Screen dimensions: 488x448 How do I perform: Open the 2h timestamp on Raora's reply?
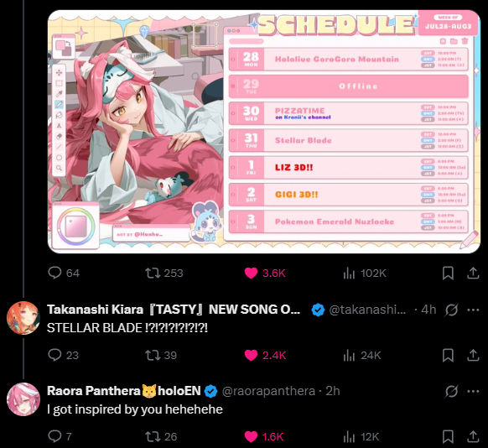[x=333, y=391]
